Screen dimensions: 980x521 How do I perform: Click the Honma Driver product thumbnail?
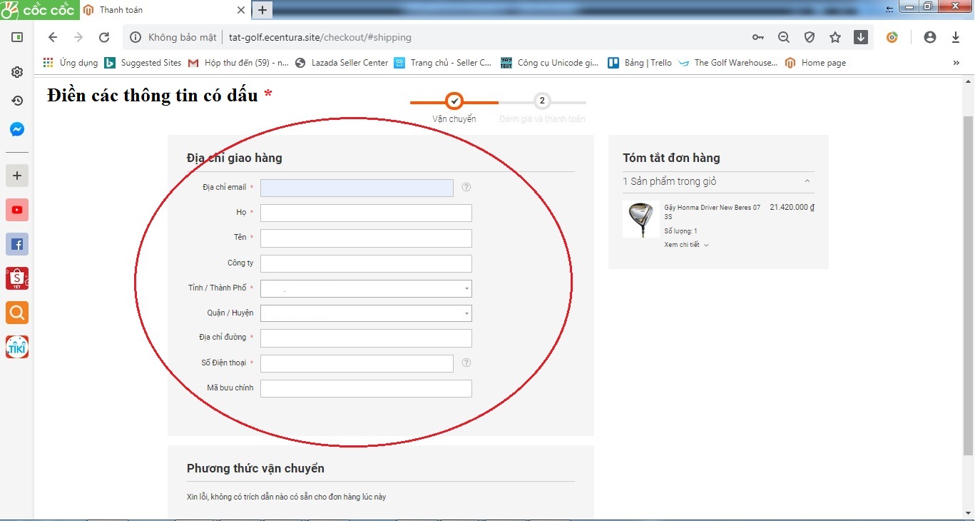pyautogui.click(x=640, y=219)
